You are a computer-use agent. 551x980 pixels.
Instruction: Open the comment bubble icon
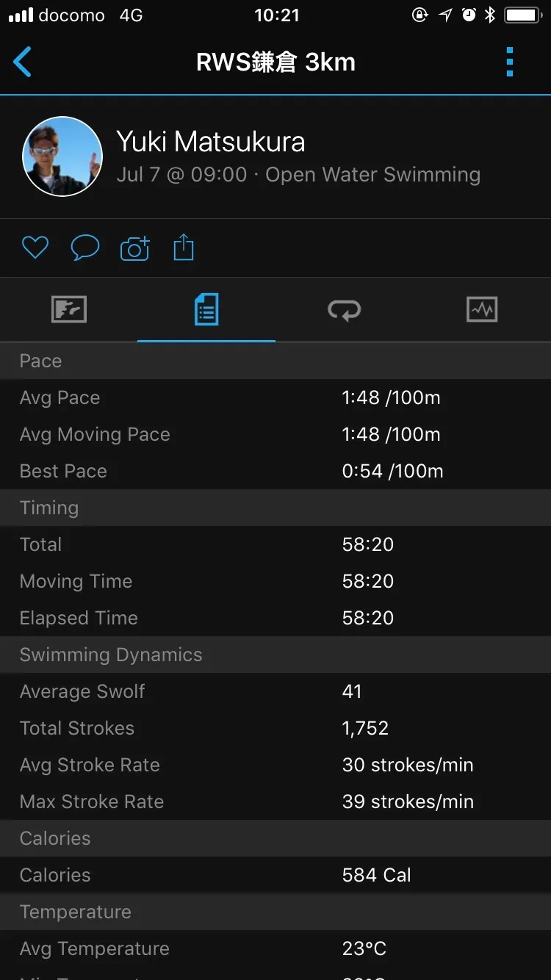84,248
